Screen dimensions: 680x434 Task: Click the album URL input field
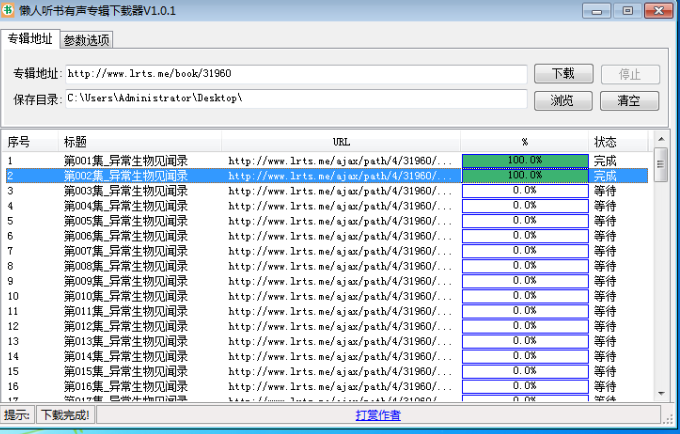point(296,74)
